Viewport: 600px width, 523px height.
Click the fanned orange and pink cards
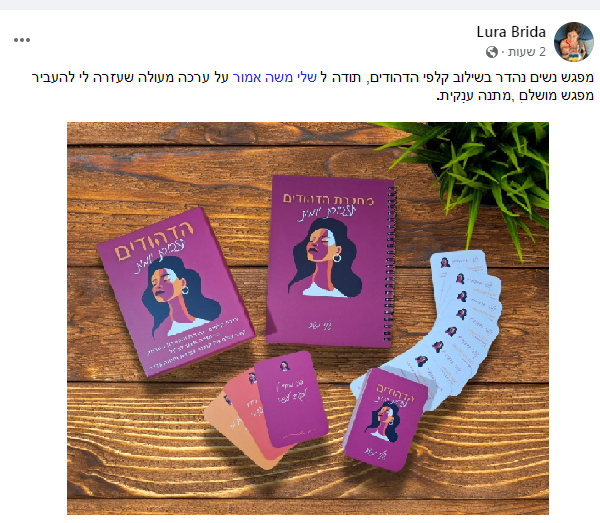[266, 409]
